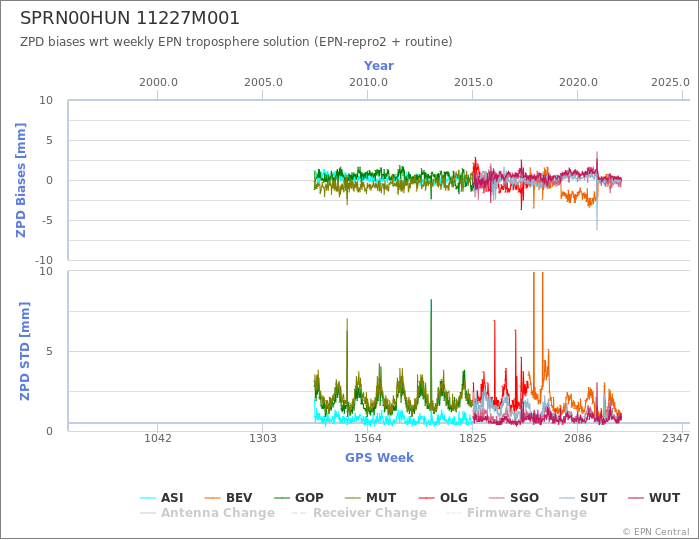Click the 2000.0 year tick label
This screenshot has width=700, height=540.
coord(158,83)
